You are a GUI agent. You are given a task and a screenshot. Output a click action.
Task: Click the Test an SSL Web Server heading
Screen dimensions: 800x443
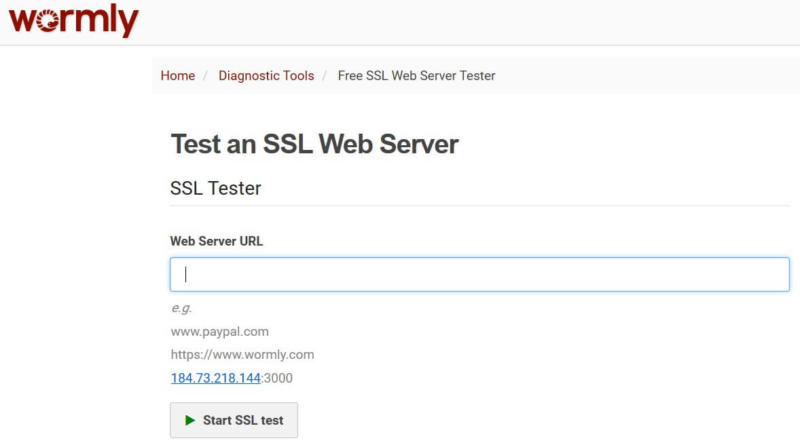click(314, 144)
